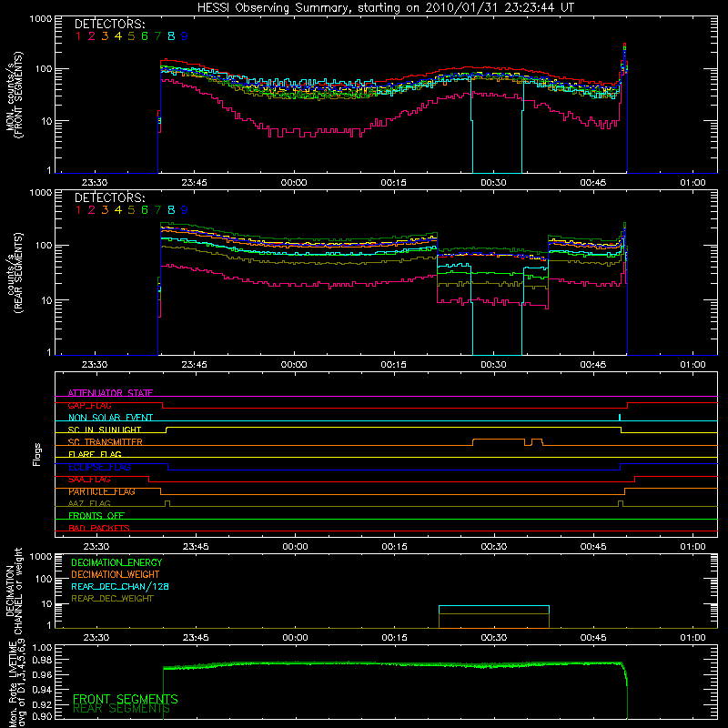Click detector number 4 in the front segments legend
Image resolution: width=728 pixels, height=728 pixels.
point(118,36)
